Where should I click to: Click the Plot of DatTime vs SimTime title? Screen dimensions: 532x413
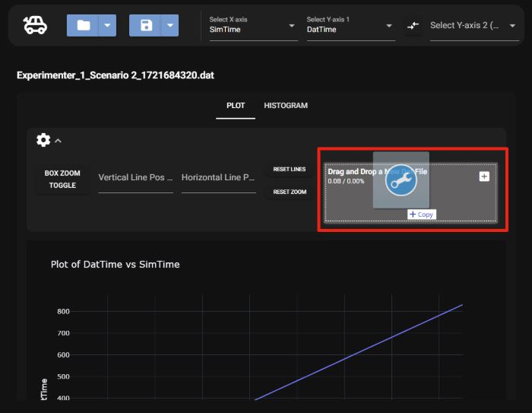coord(115,264)
